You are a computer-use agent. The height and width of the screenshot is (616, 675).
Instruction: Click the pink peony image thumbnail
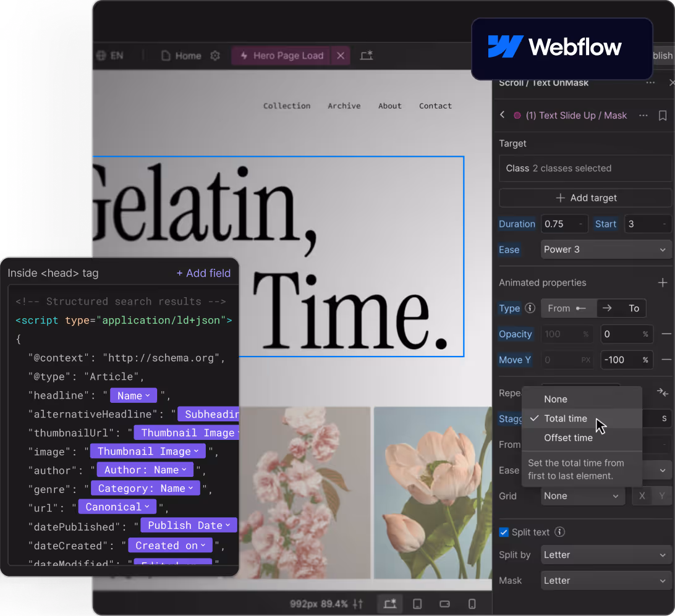point(433,492)
